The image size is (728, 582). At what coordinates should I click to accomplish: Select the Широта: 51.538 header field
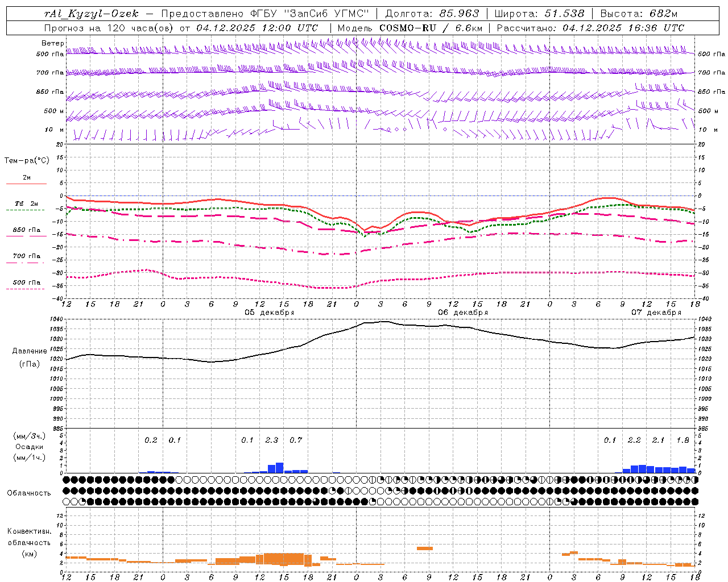click(539, 14)
